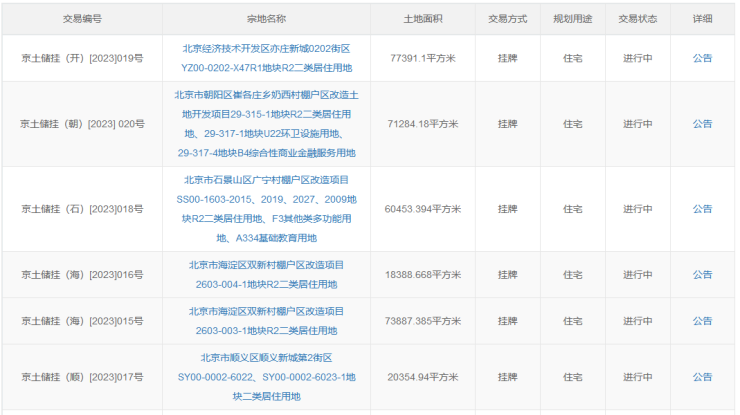Click the 交易编号 column header
740x415 pixels.
[x=82, y=19]
